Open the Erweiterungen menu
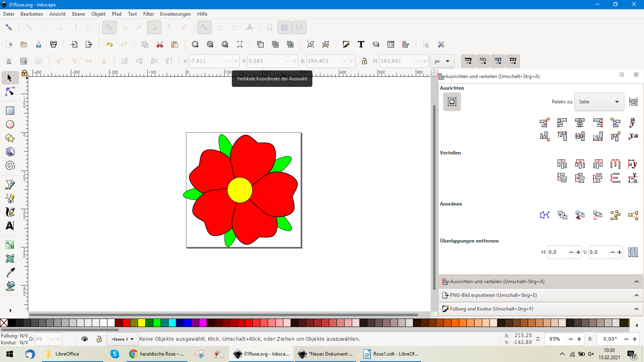This screenshot has height=362, width=644. (x=175, y=14)
